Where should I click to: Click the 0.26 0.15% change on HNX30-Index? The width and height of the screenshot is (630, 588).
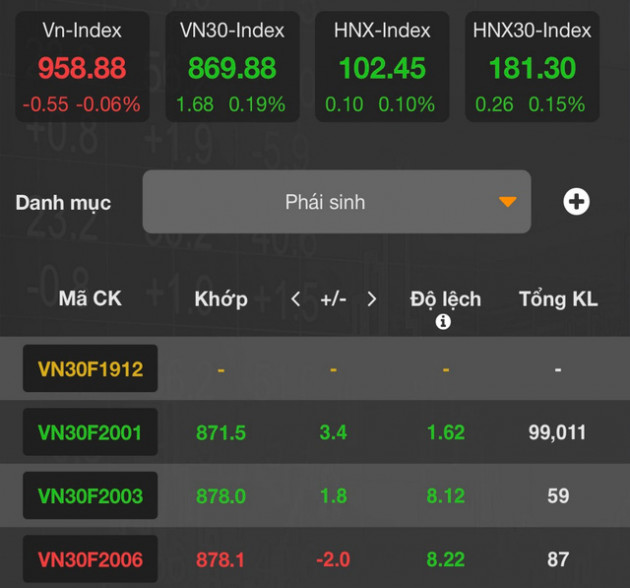tap(530, 104)
